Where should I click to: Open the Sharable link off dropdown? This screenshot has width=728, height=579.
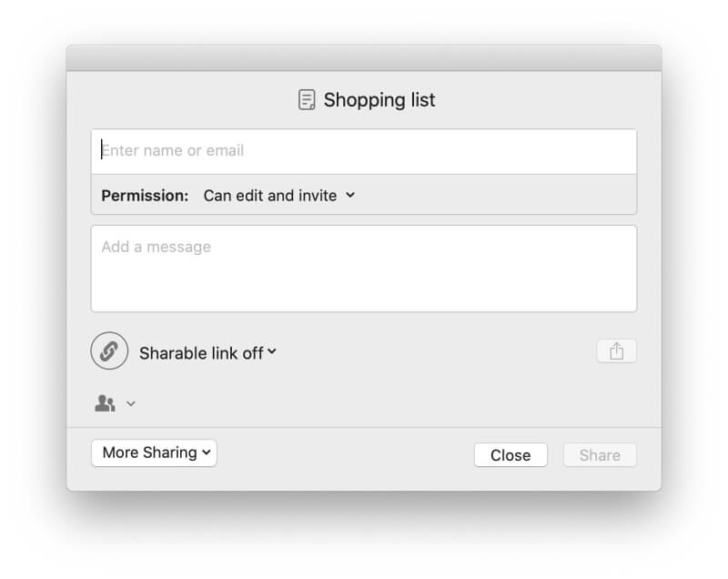(x=207, y=353)
